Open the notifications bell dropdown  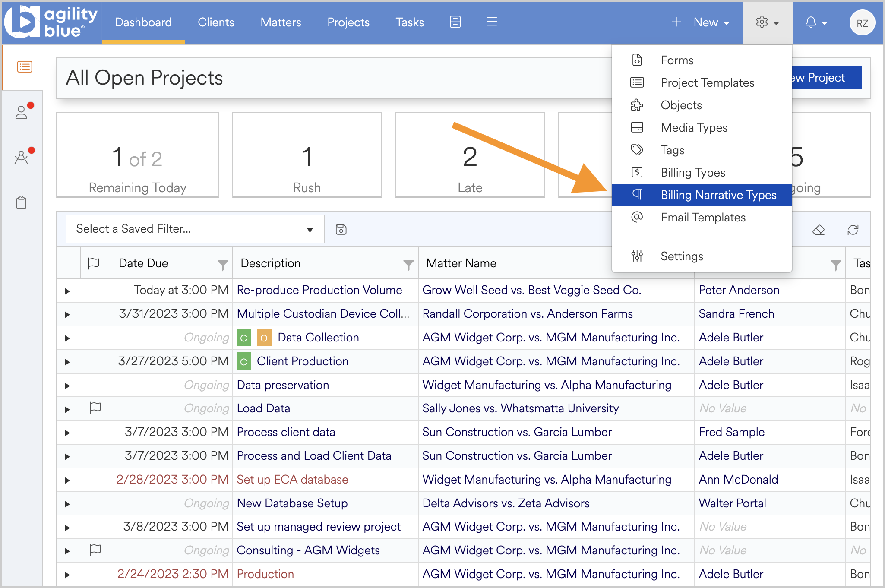point(816,22)
